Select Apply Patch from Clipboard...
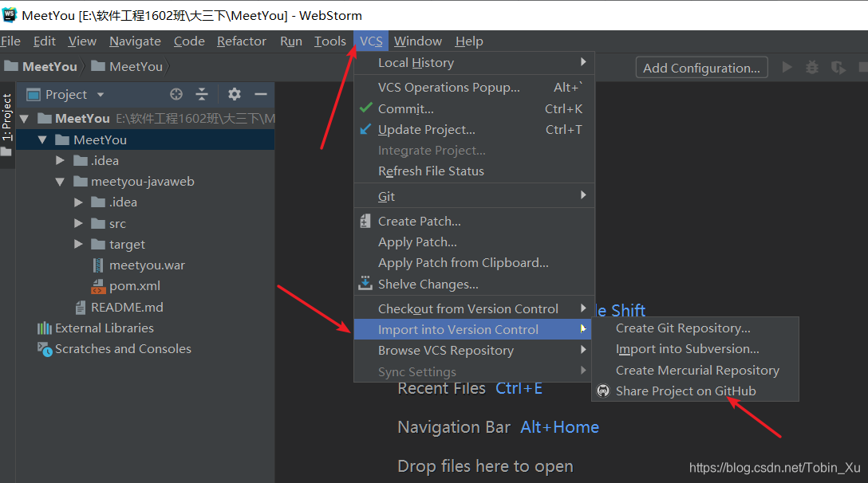The width and height of the screenshot is (868, 483). 474,263
